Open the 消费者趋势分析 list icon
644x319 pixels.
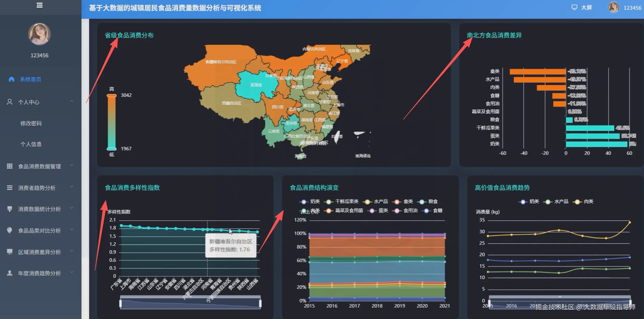9,188
